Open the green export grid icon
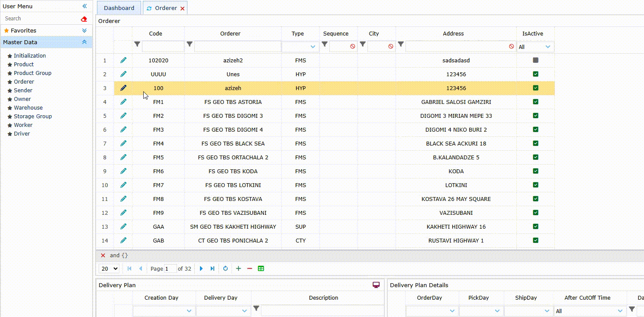Screen dimensions: 644x317 pos(261,268)
